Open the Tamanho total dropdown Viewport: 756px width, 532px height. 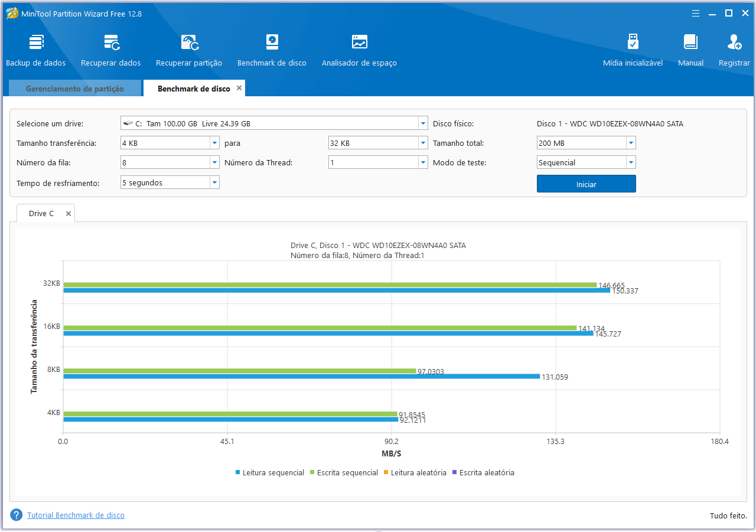pos(631,143)
